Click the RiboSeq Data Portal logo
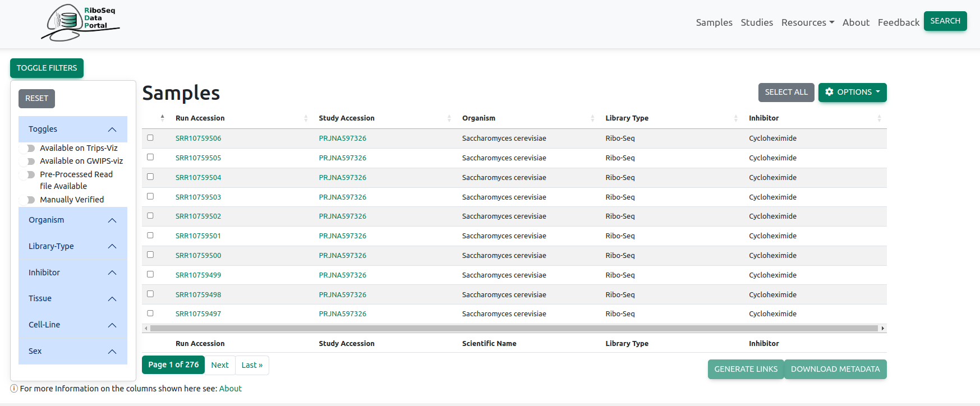 [x=80, y=22]
